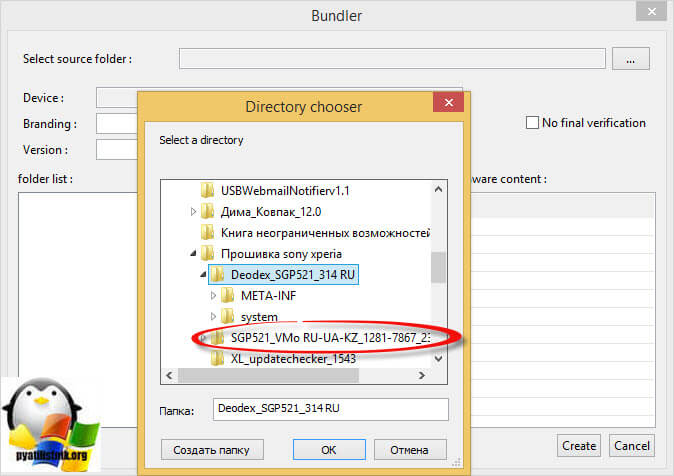Click the USBWebmailNotifierv1.1 folder icon
Screen dimensions: 674x476
(x=208, y=190)
